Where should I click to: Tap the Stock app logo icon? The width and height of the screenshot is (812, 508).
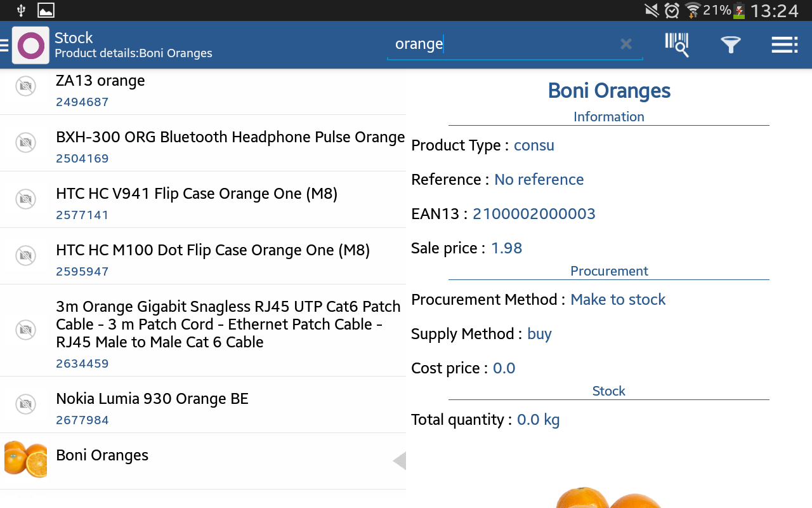(30, 45)
